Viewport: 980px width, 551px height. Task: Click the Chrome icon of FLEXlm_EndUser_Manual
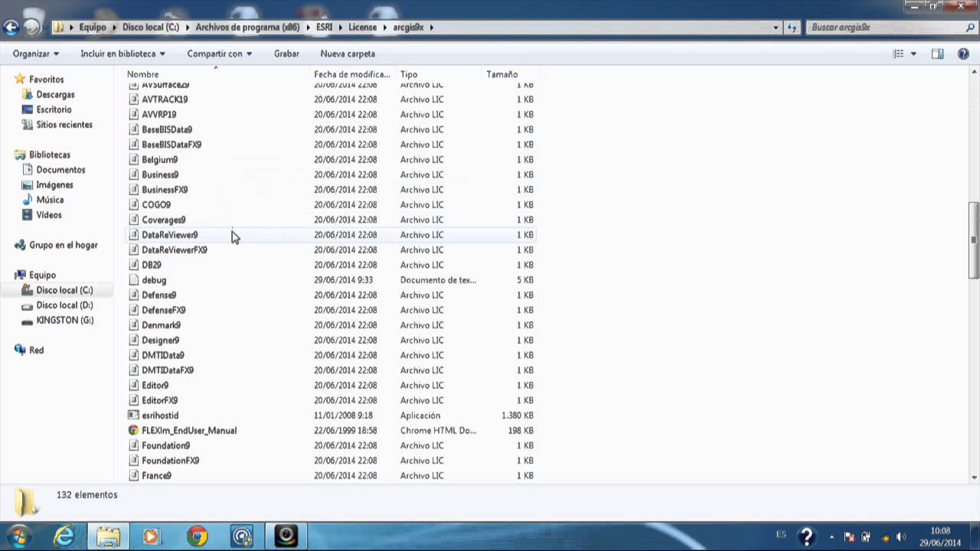coord(133,430)
